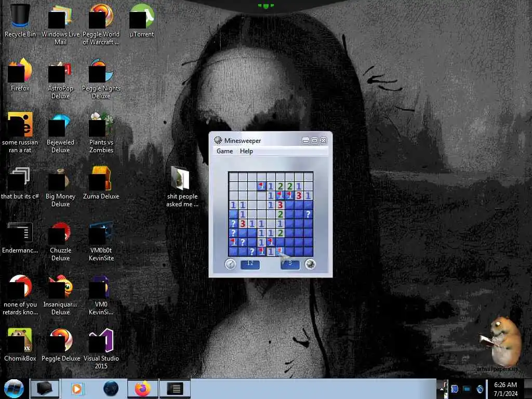Select 'some russian ran a rat' icon
The image size is (532, 399).
coord(20,132)
